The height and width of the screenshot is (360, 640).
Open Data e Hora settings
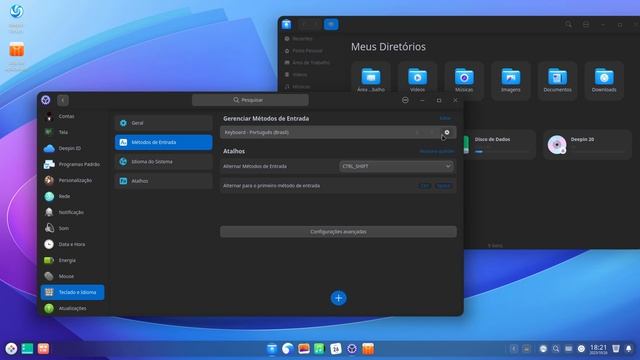[72, 244]
